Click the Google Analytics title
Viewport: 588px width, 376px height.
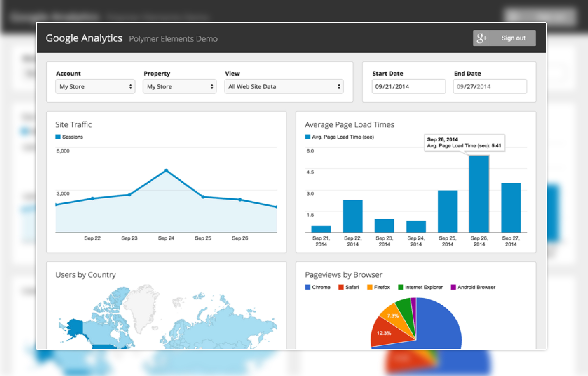[x=84, y=38]
